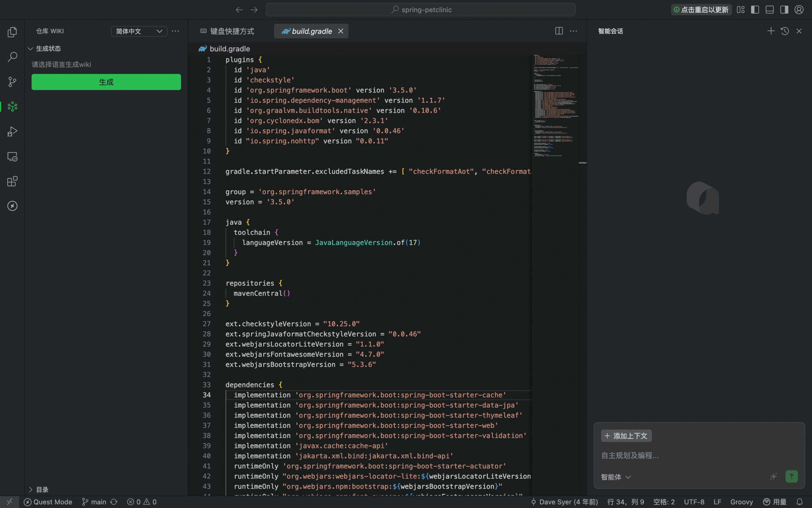This screenshot has width=812, height=508.
Task: Switch to the 键盘快捷方式 tab
Action: point(227,31)
